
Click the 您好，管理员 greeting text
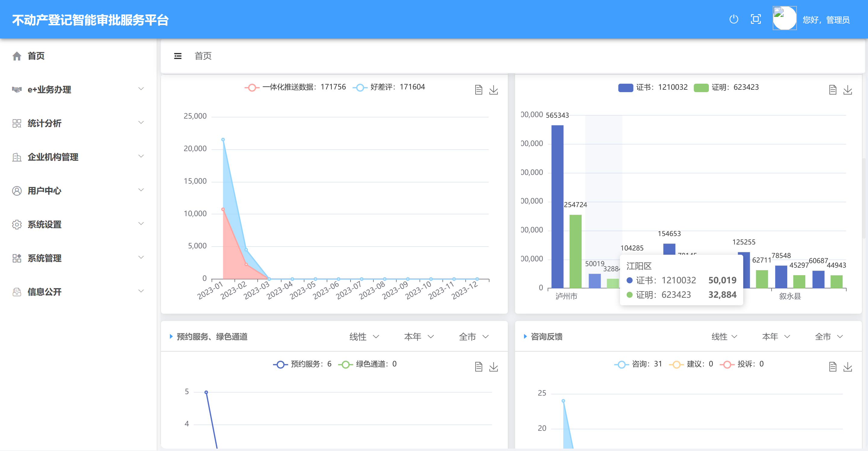pyautogui.click(x=826, y=20)
